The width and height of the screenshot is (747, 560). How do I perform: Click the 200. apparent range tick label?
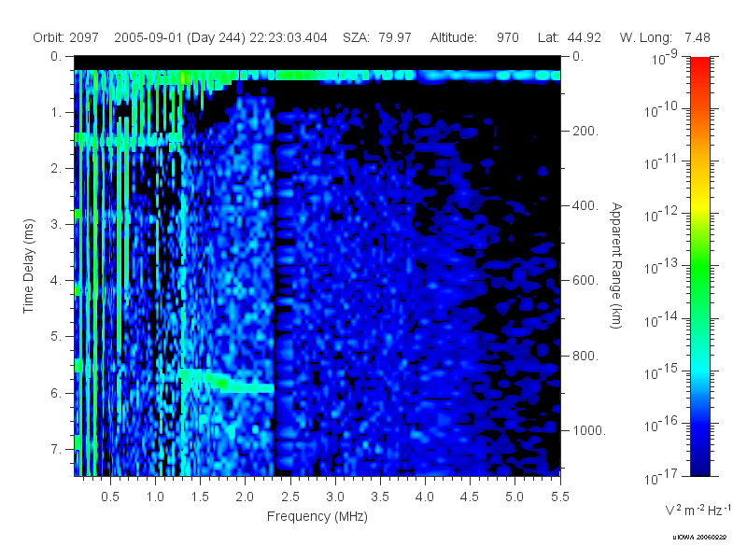(585, 131)
